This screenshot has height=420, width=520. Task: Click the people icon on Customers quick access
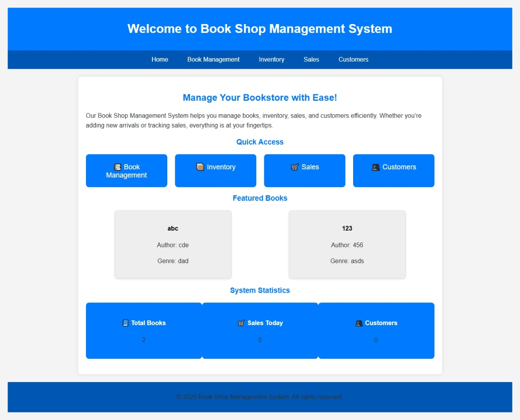point(375,167)
